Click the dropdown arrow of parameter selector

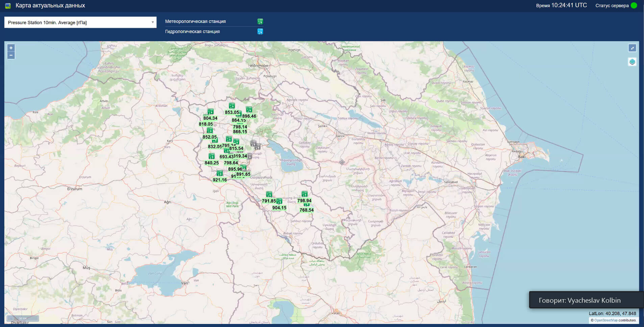pyautogui.click(x=153, y=23)
